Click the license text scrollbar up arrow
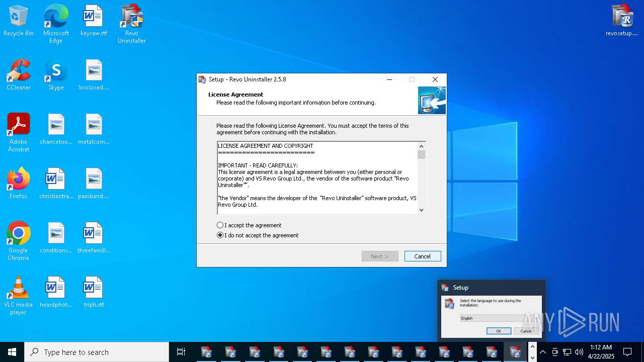The height and width of the screenshot is (362, 644). [x=422, y=146]
